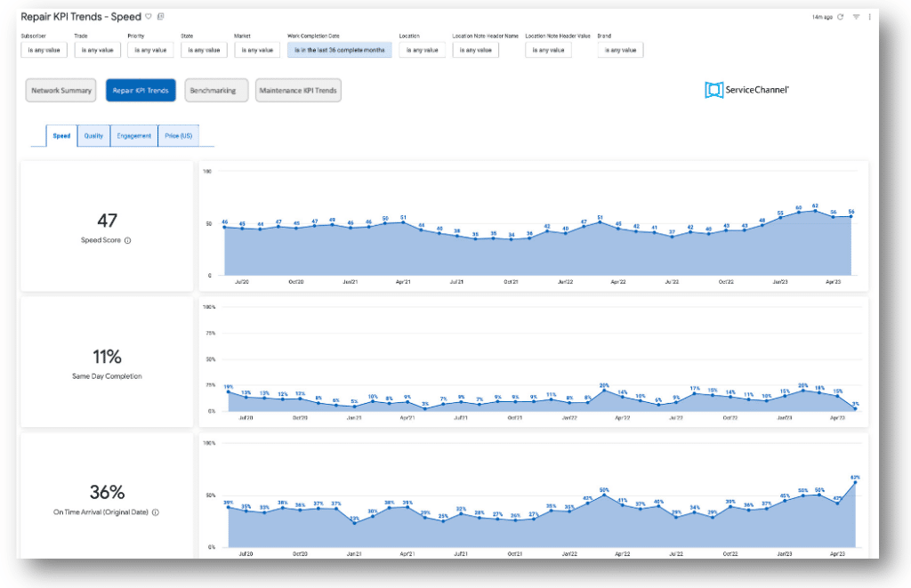Image resolution: width=911 pixels, height=588 pixels.
Task: Reload dashboard data with the refresh icon
Action: [841, 17]
